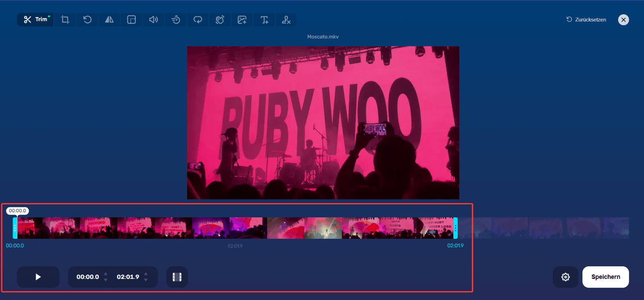Click the start time field 00:00.0
This screenshot has width=644, height=300.
pyautogui.click(x=88, y=277)
